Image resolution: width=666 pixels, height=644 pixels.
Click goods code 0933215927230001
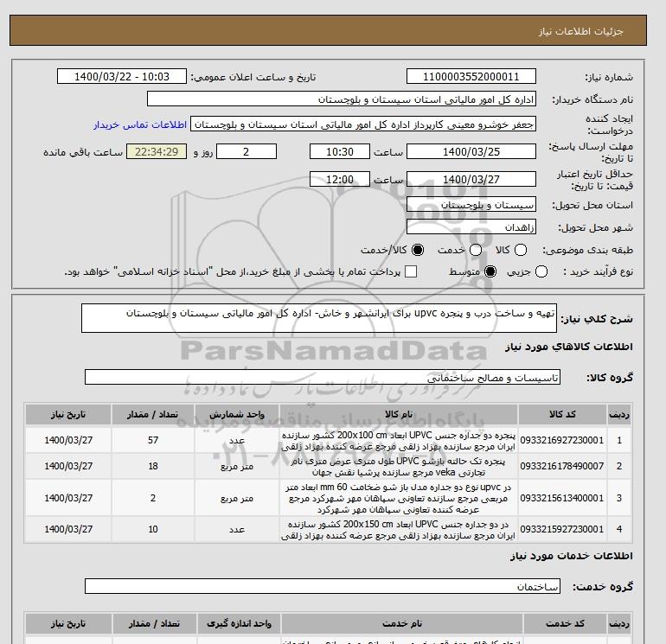pyautogui.click(x=562, y=529)
